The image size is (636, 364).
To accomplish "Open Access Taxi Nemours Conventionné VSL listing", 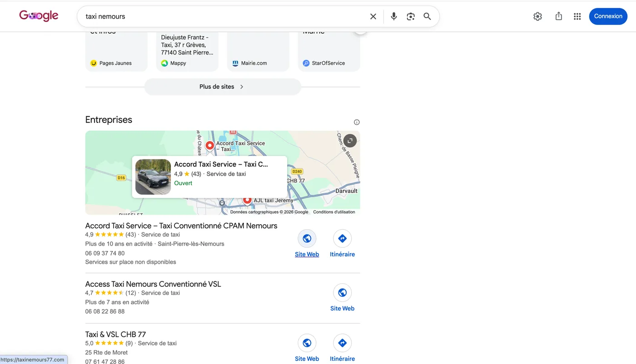I will coord(153,284).
